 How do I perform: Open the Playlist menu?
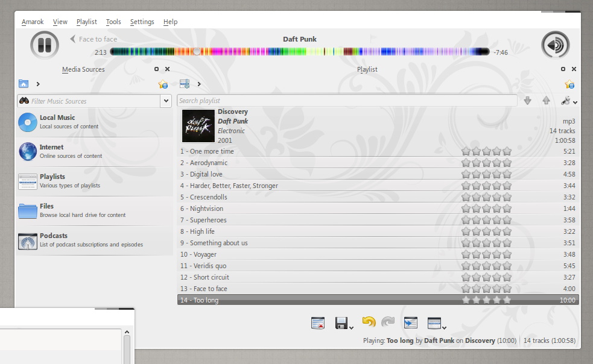pos(87,22)
